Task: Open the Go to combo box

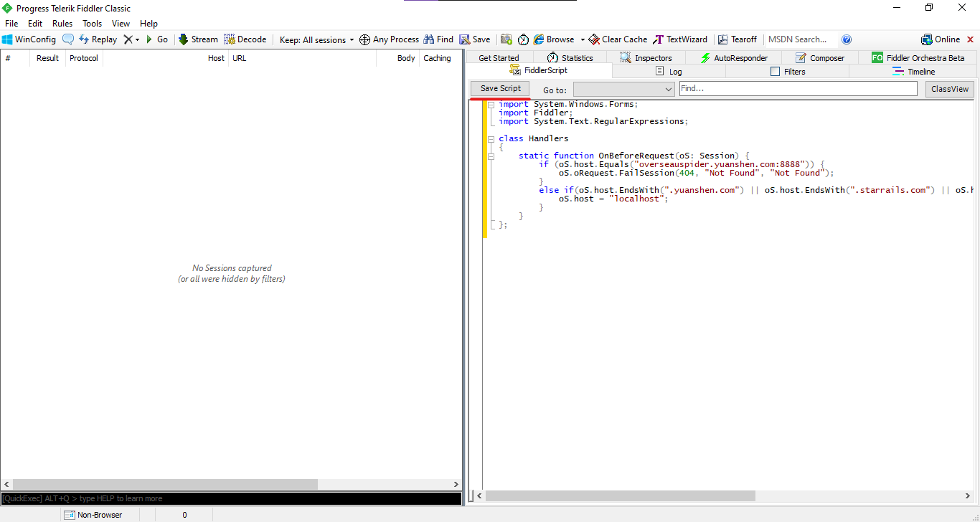Action: [x=623, y=90]
